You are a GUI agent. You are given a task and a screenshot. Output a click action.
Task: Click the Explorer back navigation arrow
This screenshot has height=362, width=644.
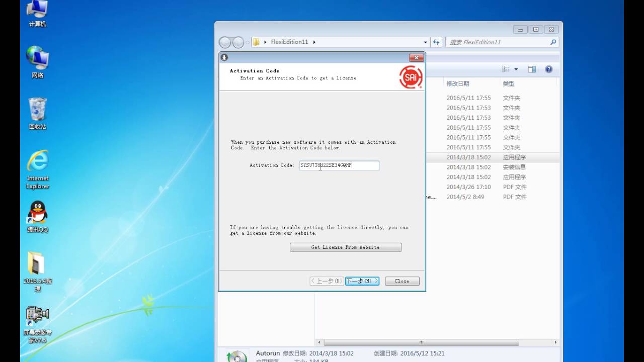(225, 42)
